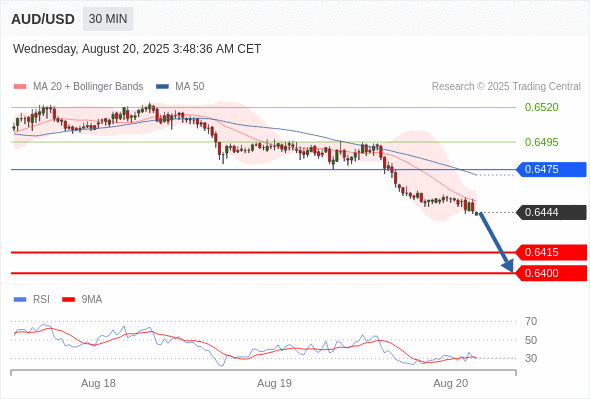This screenshot has height=400, width=590.
Task: Click the black 0.6444 current price tag
Action: click(x=551, y=213)
